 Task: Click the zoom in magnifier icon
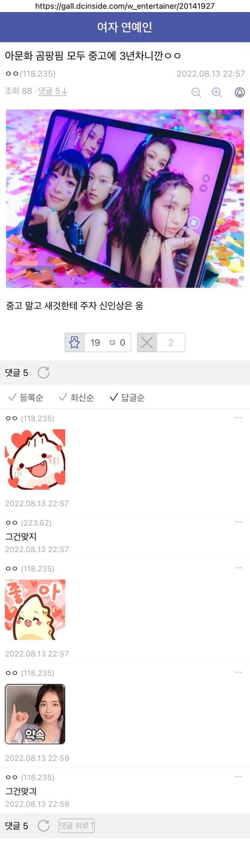pos(217,92)
